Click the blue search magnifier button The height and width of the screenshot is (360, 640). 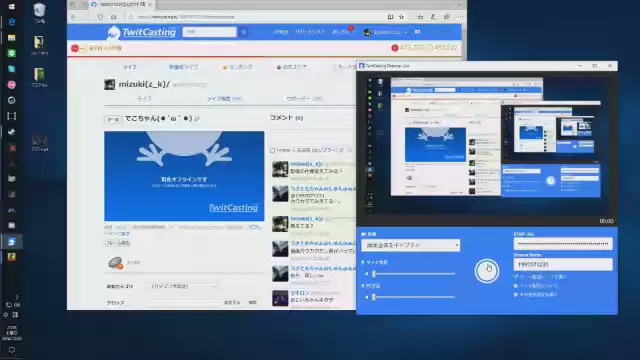click(x=243, y=32)
